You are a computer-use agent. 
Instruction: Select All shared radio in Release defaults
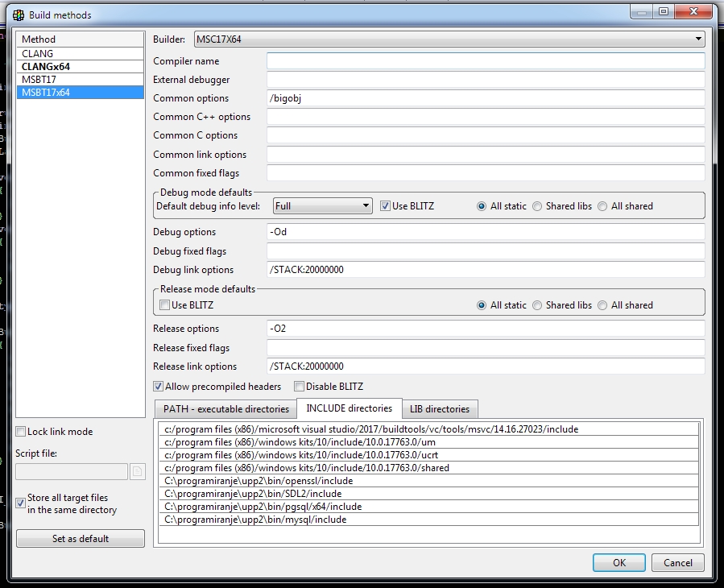click(602, 305)
